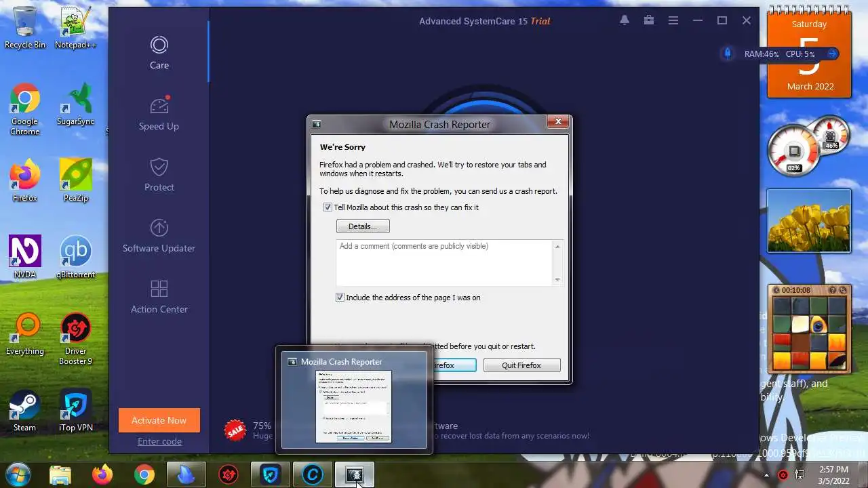868x488 pixels.
Task: Click the Advanced SystemCare taskbar icon
Action: pyautogui.click(x=313, y=475)
